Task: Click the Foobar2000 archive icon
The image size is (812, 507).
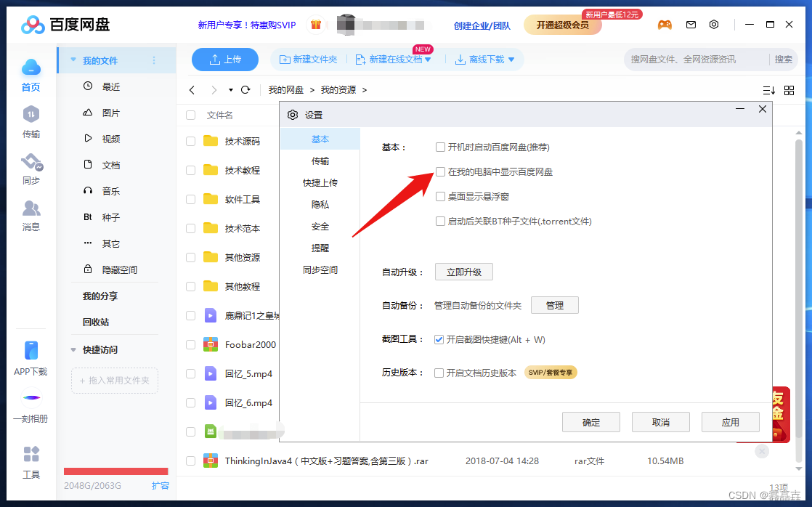Action: coord(211,344)
